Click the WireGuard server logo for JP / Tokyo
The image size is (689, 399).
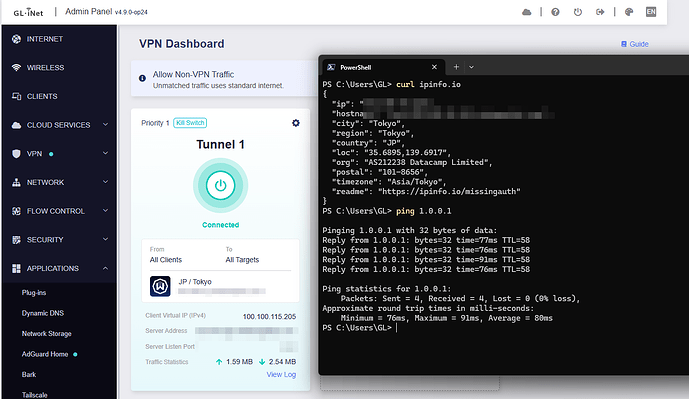(x=160, y=287)
